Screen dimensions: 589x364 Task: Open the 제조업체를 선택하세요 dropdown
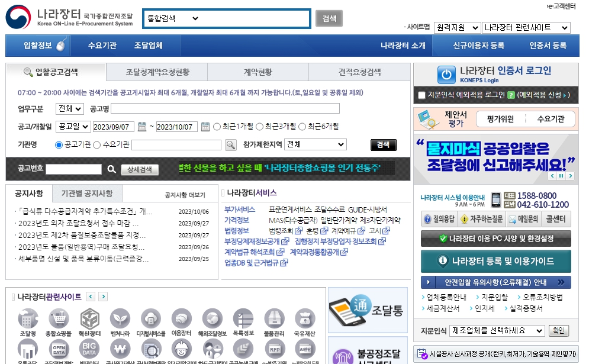click(x=497, y=331)
